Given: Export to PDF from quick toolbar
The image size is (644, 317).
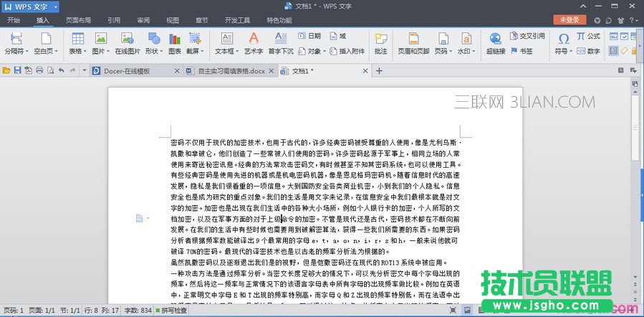Looking at the screenshot, I should 29,71.
